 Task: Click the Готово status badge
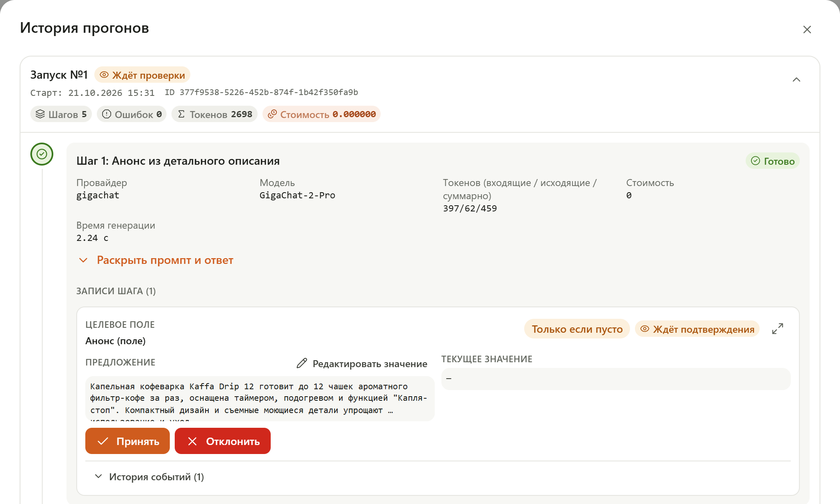tap(772, 161)
